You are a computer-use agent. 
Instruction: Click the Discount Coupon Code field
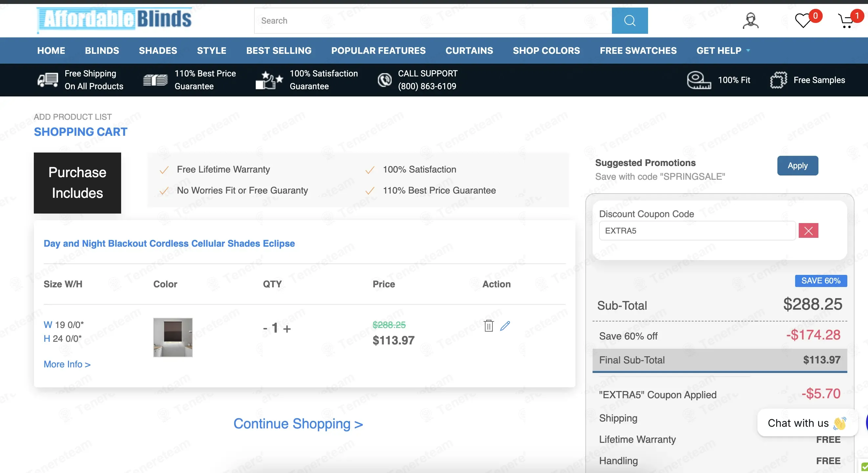click(x=697, y=231)
